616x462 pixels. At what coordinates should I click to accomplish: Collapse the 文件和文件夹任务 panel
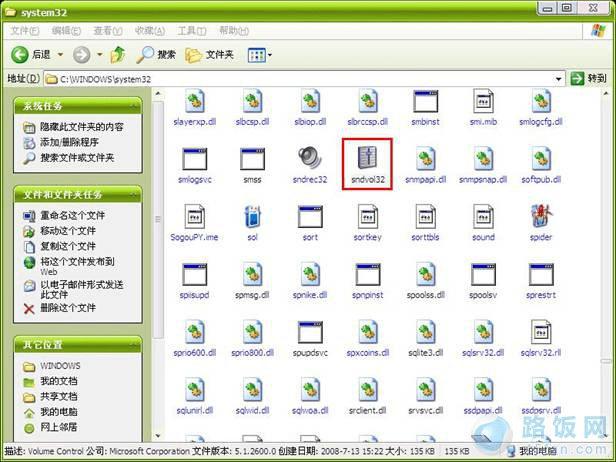(134, 194)
